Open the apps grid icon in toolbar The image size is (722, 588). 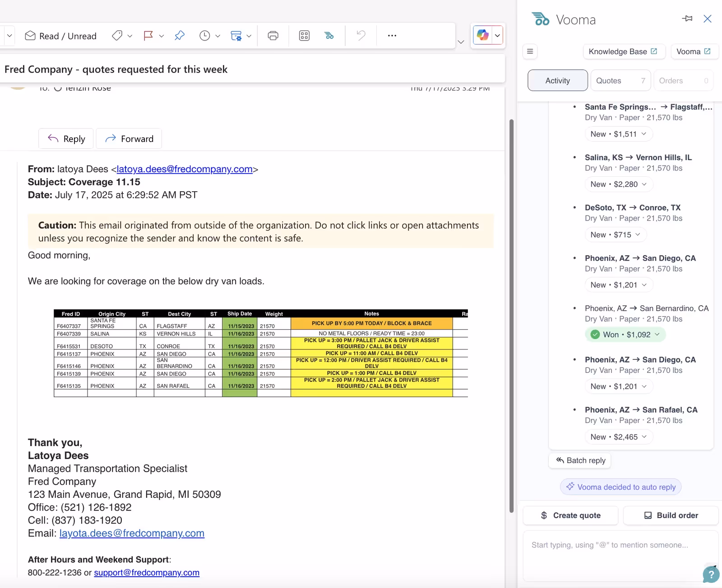coord(305,36)
